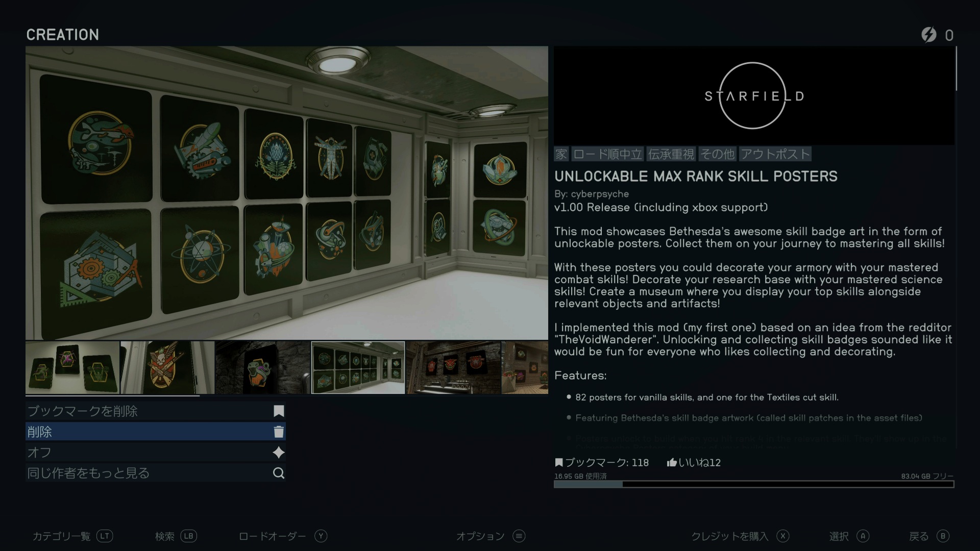Screen dimensions: 980x551
Task: Select the first three-poster thumbnail
Action: click(72, 367)
